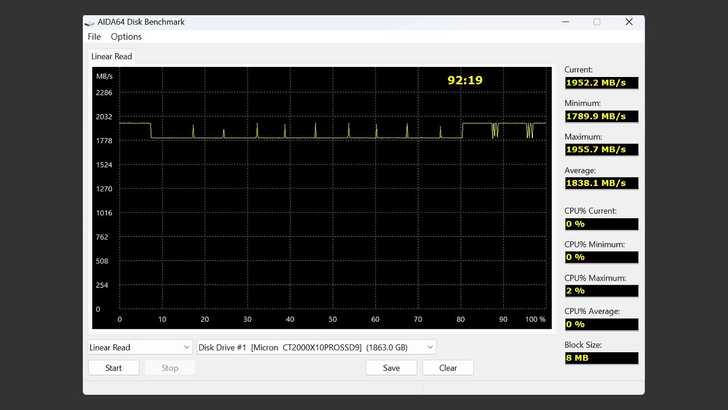Viewport: 728px width, 410px height.
Task: Select the Average value 1838.1 MB/s
Action: pos(600,183)
